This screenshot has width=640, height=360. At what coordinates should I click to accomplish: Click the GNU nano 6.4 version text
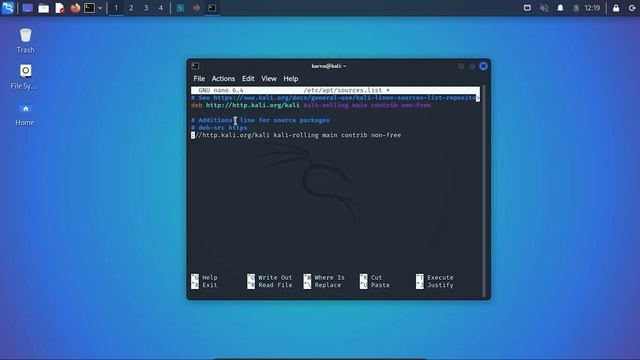tap(221, 90)
